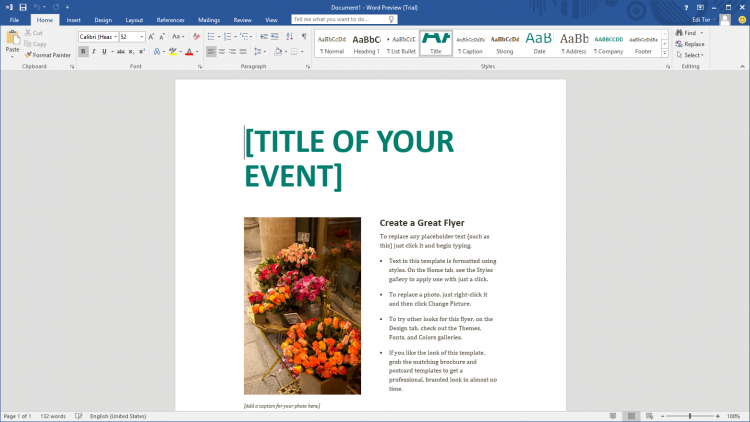This screenshot has width=750, height=422.
Task: Click the Numbering list icon
Action: pyautogui.click(x=227, y=37)
